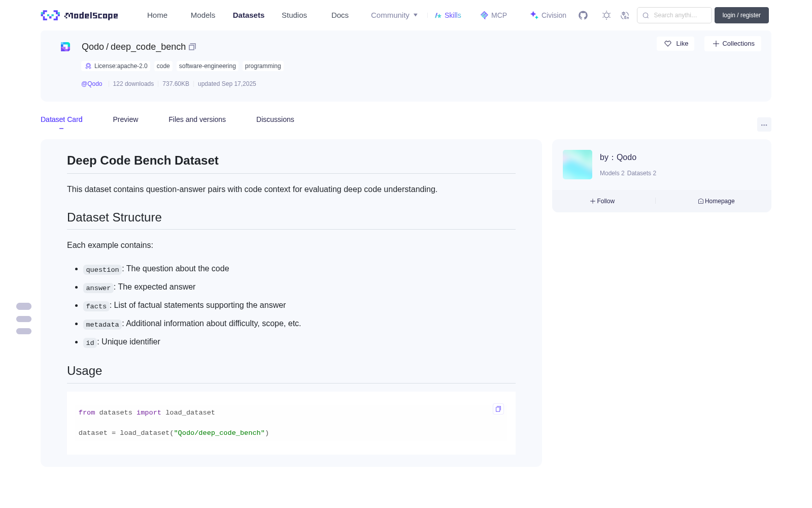Image resolution: width=812 pixels, height=508 pixels.
Task: Click the 'by : Qodo' organization name
Action: click(x=618, y=157)
